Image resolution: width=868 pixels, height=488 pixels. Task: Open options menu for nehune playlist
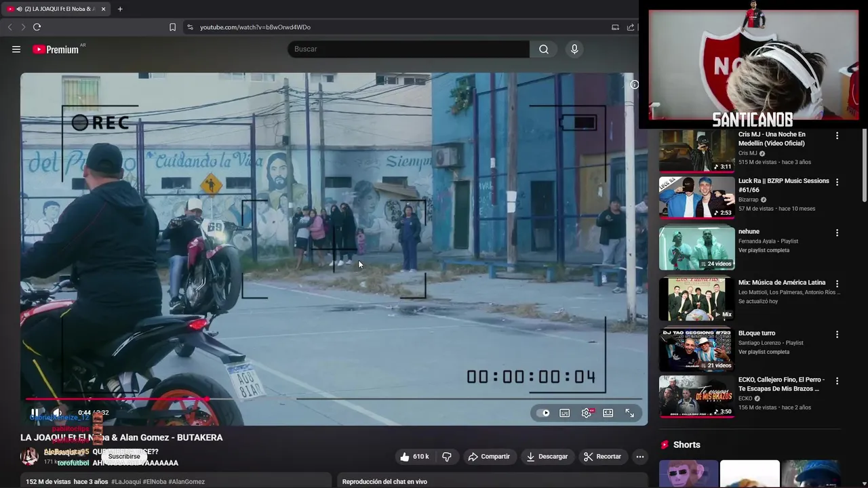[x=837, y=232]
